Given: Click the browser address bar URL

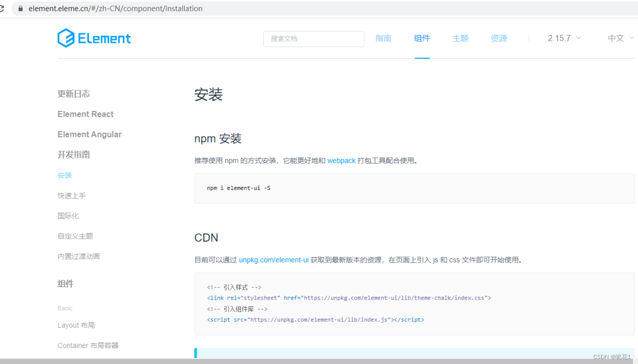Looking at the screenshot, I should 115,8.
